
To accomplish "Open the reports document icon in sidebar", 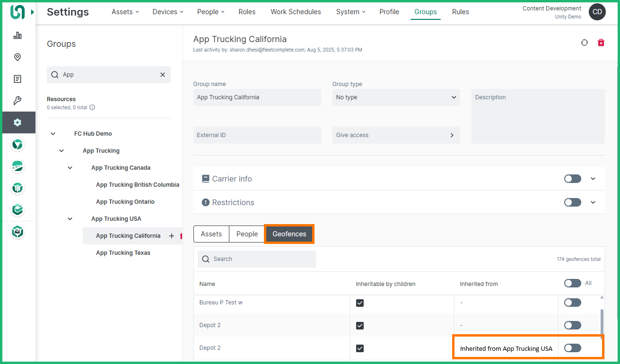I will tap(17, 79).
